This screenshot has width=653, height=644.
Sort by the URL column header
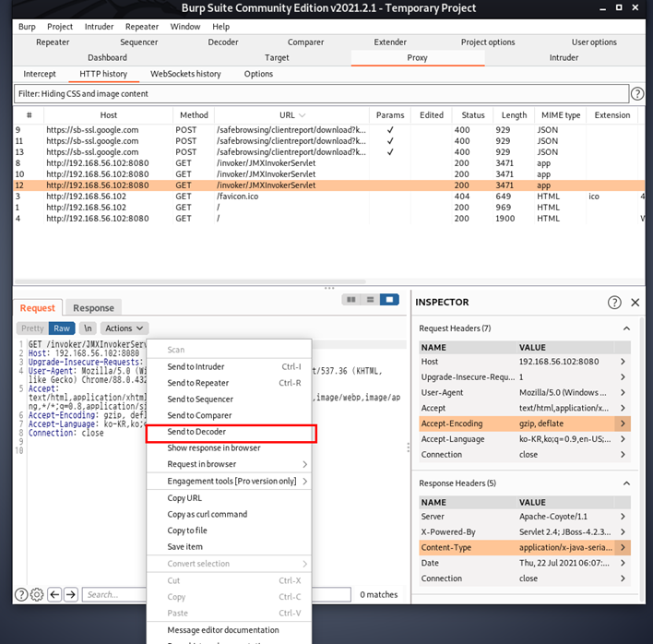[x=292, y=115]
